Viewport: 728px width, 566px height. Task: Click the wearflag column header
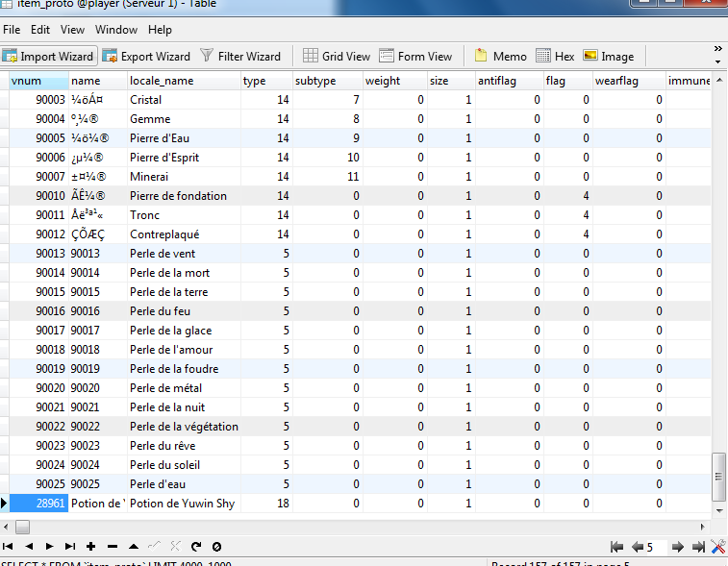629,81
